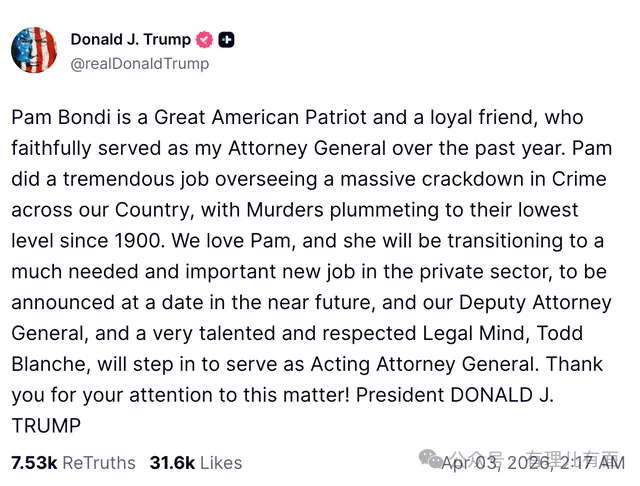Viewport: 640px width, 486px height.
Task: Click the WeChat watermark bubble icon
Action: 432,459
